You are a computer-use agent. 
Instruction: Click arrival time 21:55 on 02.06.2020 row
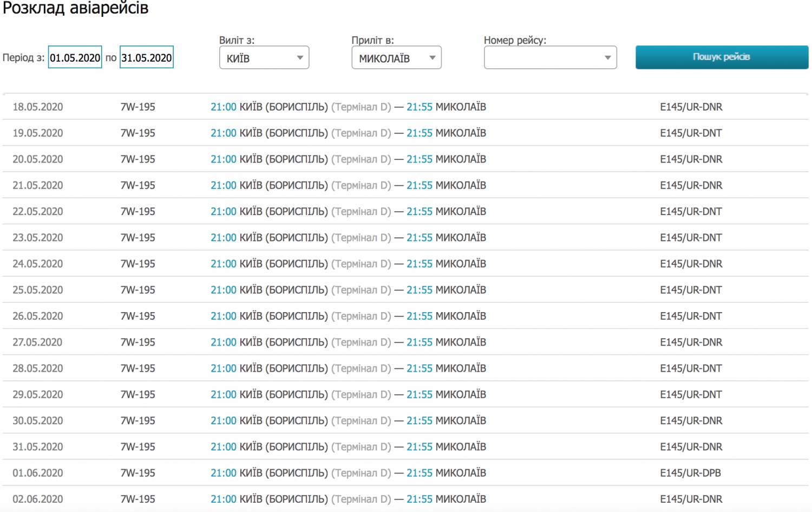[419, 499]
